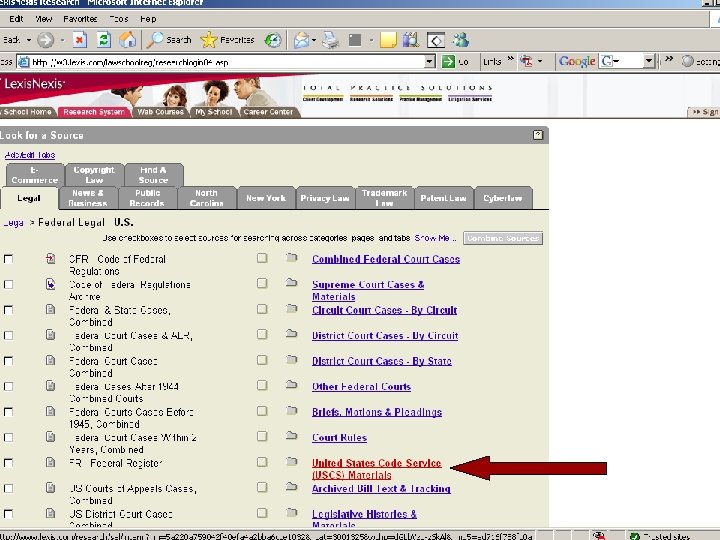Expand the Mail button dropdown arrow

click(314, 40)
